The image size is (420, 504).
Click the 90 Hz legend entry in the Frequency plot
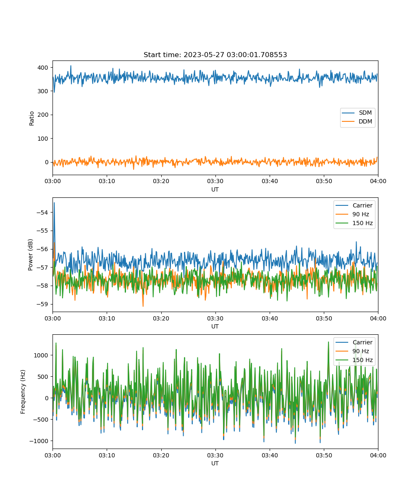pyautogui.click(x=361, y=351)
